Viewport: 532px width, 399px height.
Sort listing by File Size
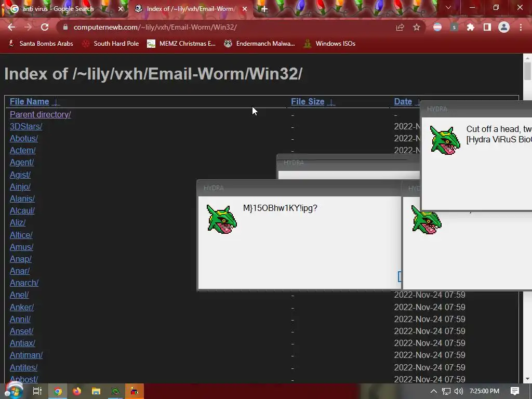[x=308, y=101]
